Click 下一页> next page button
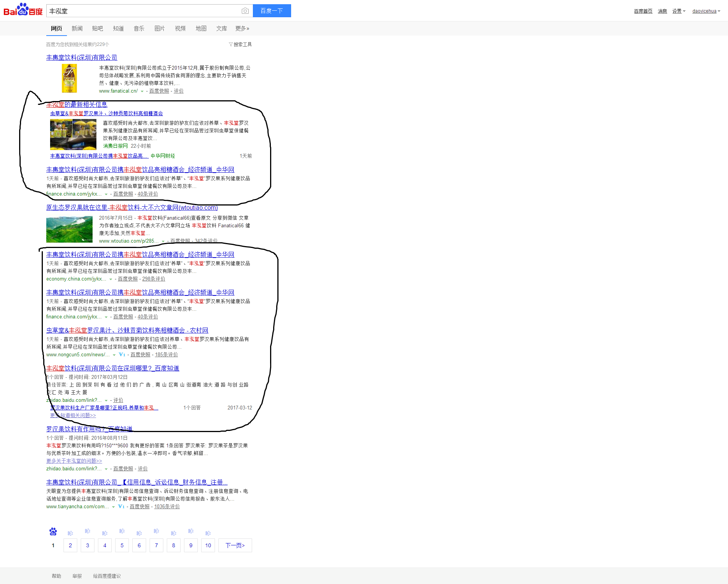 [x=235, y=545]
